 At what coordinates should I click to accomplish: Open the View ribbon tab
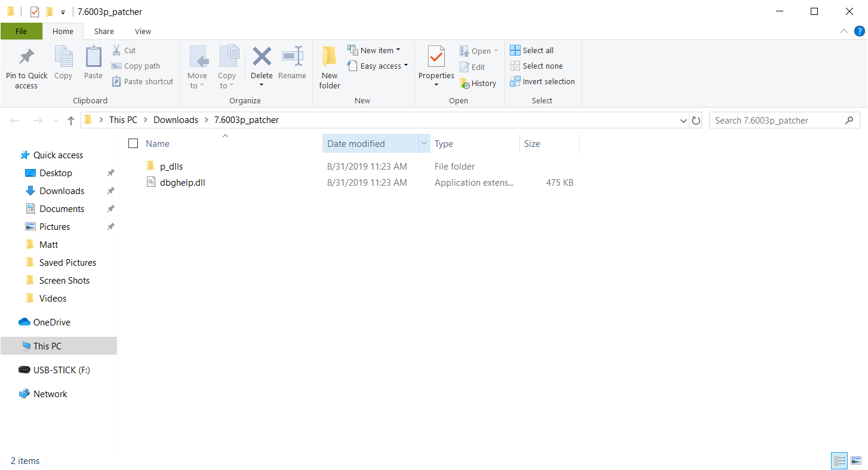143,32
